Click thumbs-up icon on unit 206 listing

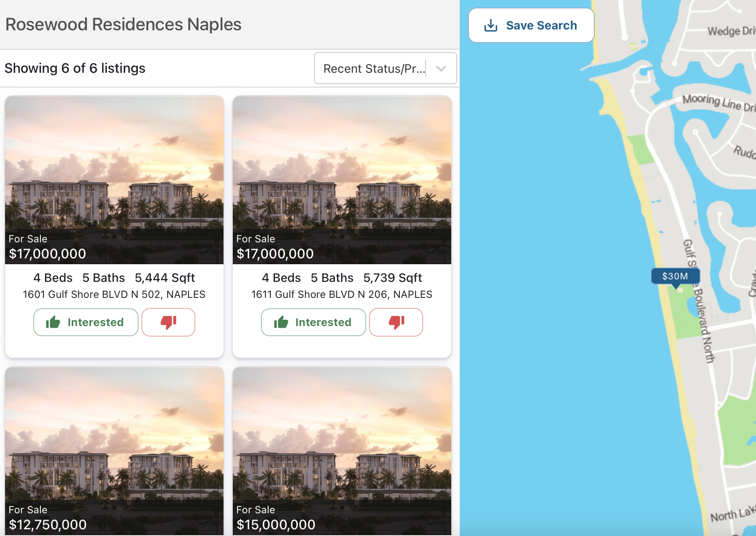[x=281, y=322]
